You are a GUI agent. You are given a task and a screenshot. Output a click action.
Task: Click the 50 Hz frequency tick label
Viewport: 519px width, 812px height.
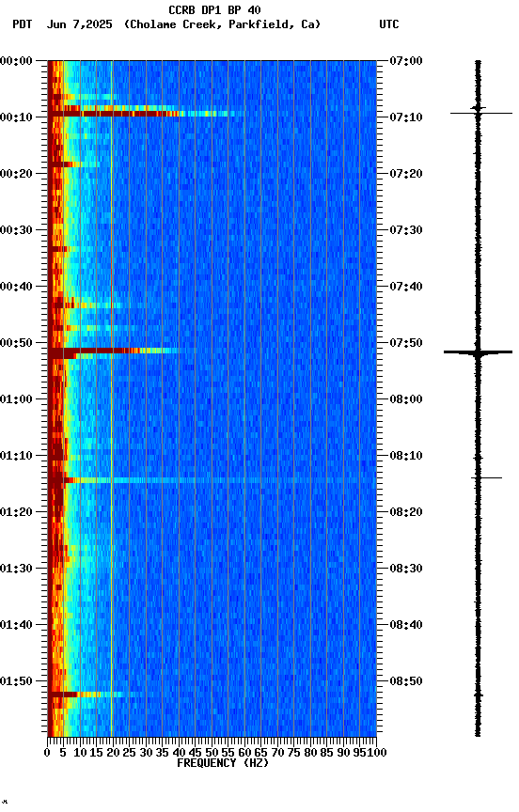[x=212, y=753]
